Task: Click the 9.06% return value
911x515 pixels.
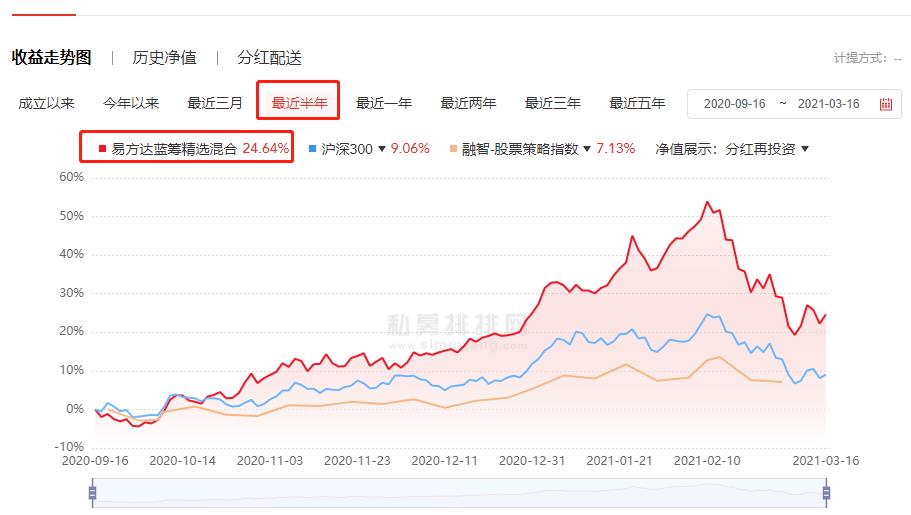Action: click(x=410, y=148)
